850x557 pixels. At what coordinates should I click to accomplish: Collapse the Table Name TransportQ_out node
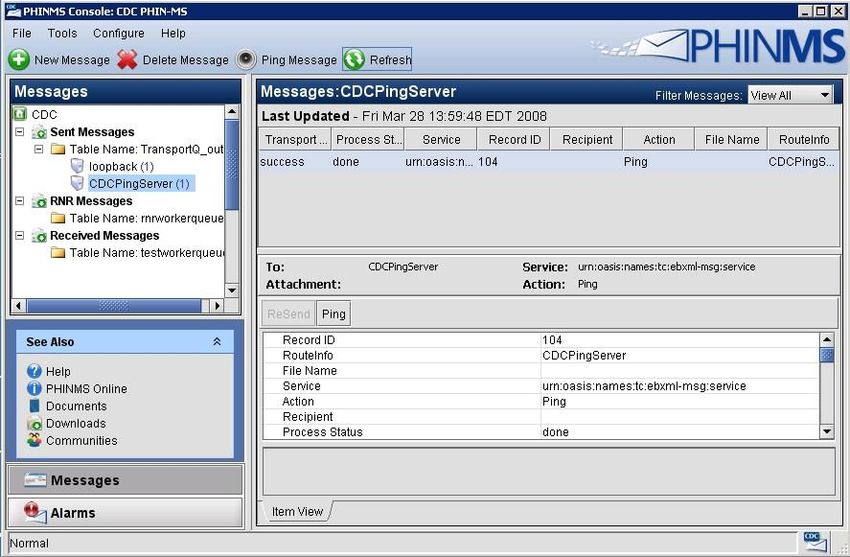38,149
